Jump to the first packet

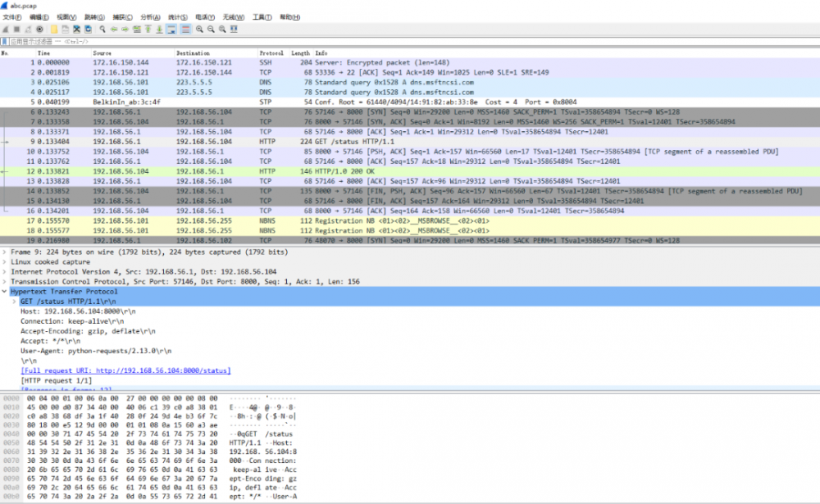(x=148, y=30)
